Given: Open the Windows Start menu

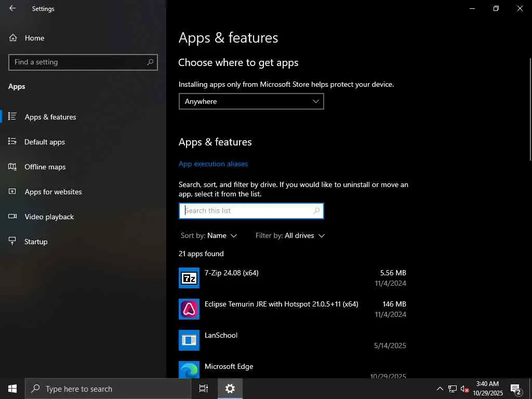Looking at the screenshot, I should tap(12, 389).
